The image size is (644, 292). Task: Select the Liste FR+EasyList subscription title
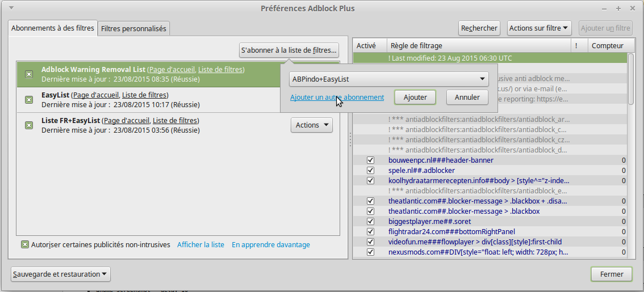tap(70, 121)
